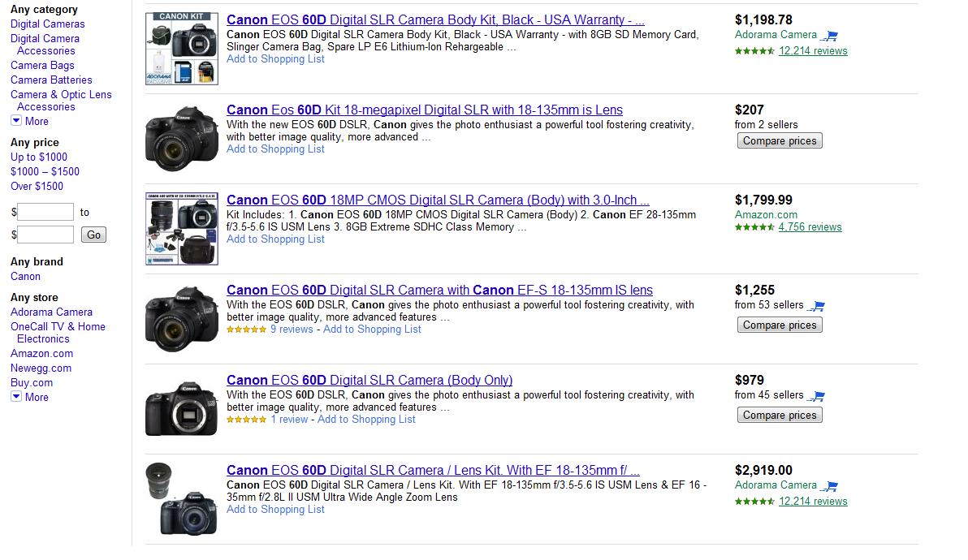Screen dimensions: 968x560
Task: Filter by Digital Camera Accessories category
Action: 45,45
